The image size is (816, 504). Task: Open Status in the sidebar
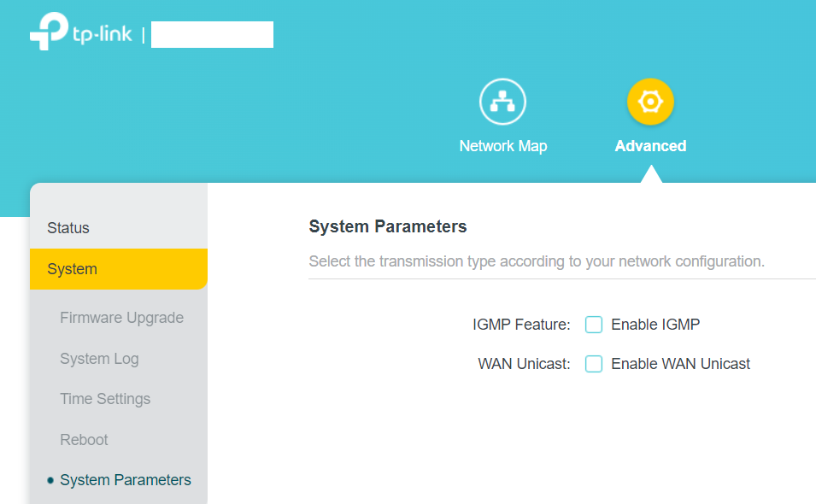[119, 228]
